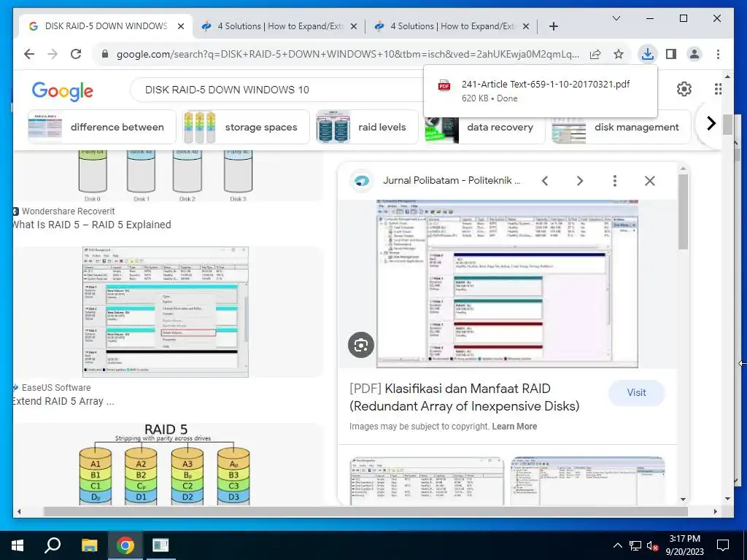Close the DISK RAID-5 DOWN WINDOWS tab
The image size is (747, 560).
point(181,26)
